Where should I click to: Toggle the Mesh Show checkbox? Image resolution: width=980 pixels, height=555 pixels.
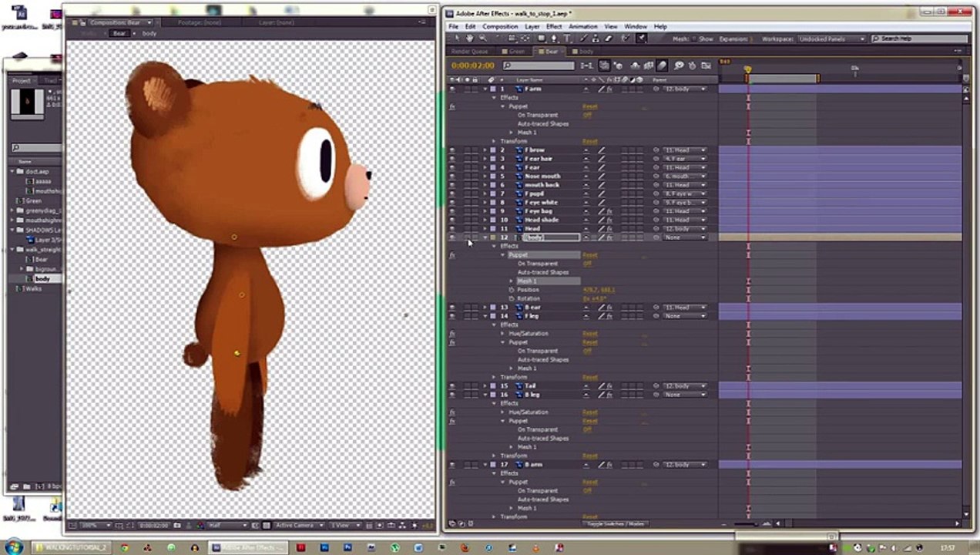693,39
